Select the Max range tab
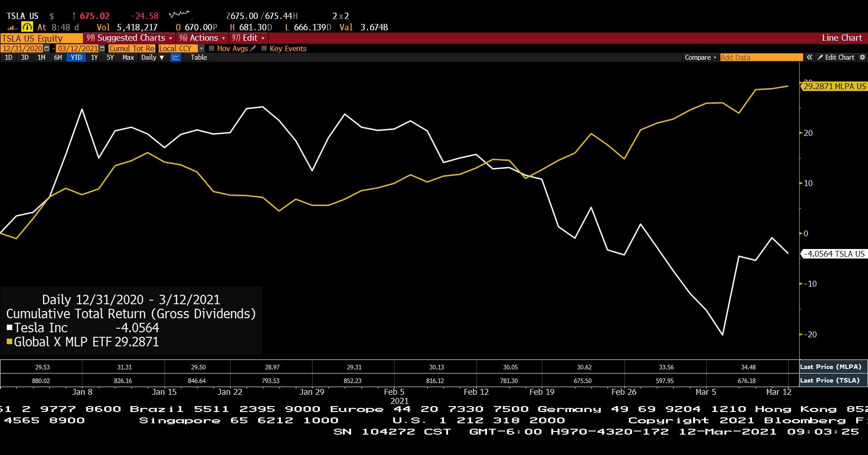Image resolution: width=868 pixels, height=455 pixels. point(128,57)
